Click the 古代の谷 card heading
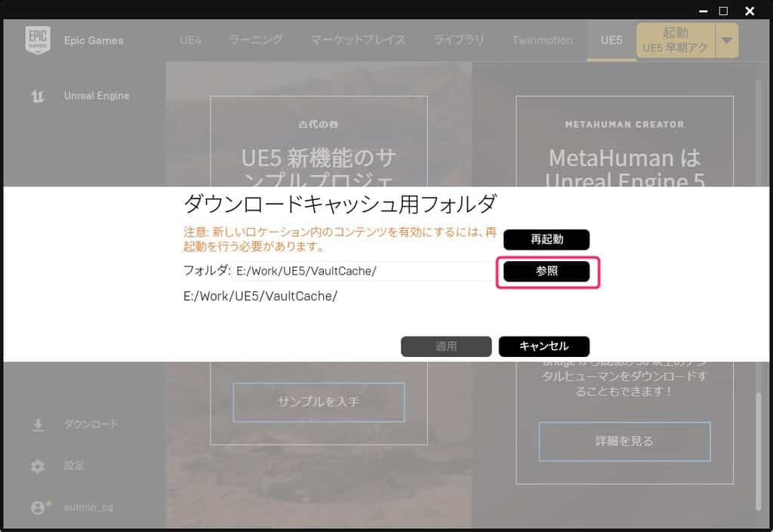 [x=319, y=125]
